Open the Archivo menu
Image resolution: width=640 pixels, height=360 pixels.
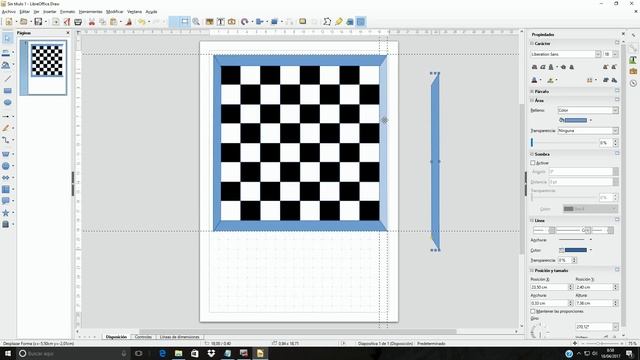9,12
